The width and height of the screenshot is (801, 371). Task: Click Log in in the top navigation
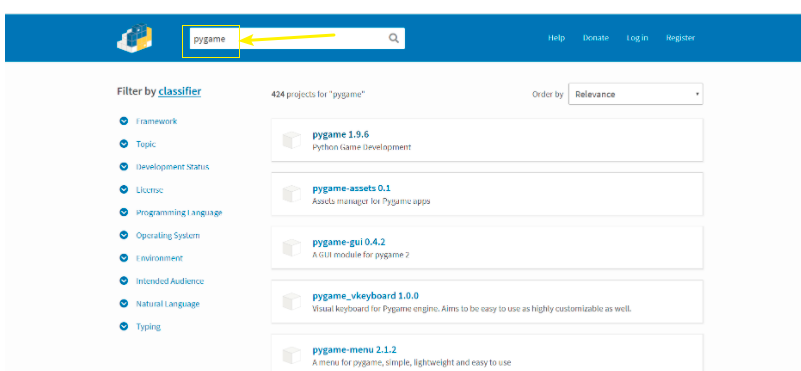[x=638, y=38]
